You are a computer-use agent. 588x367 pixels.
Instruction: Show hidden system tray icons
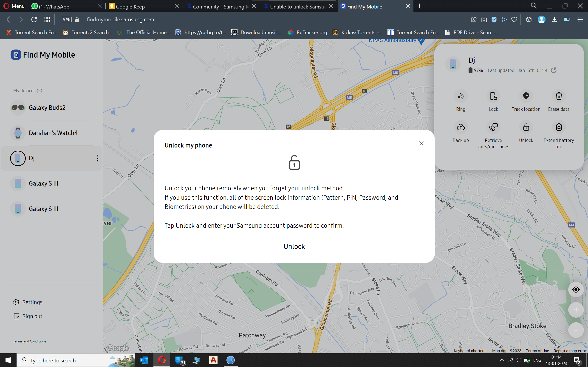coord(502,360)
